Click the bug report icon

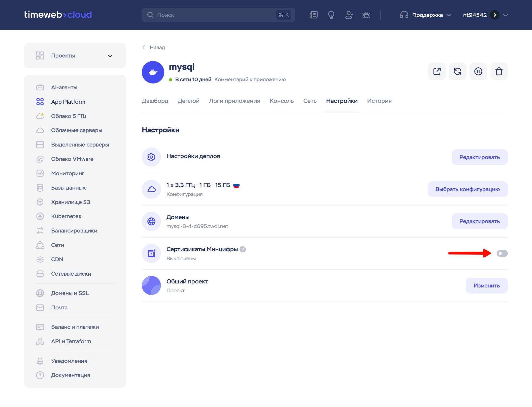366,15
